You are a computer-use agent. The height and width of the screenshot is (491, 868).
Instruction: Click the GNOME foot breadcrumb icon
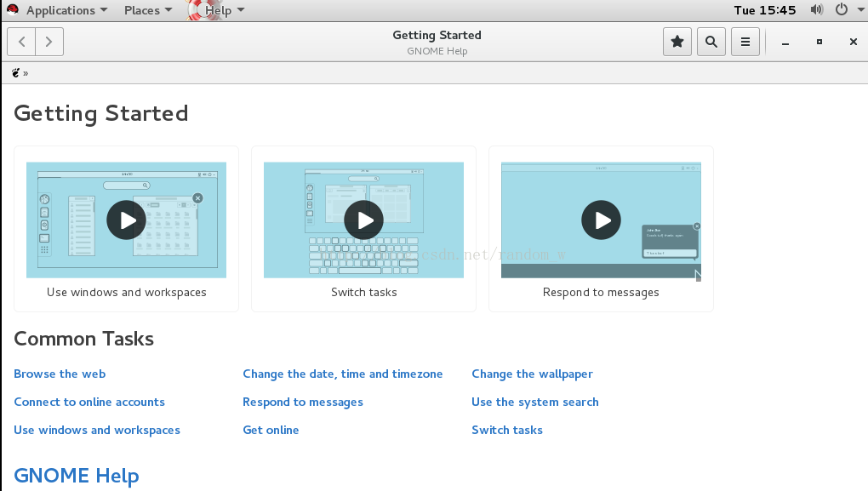pyautogui.click(x=15, y=72)
